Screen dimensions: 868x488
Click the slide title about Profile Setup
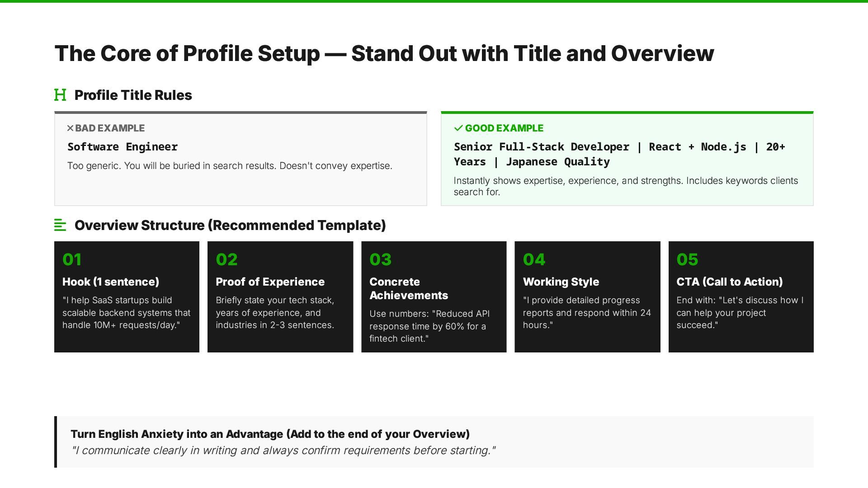click(x=384, y=53)
